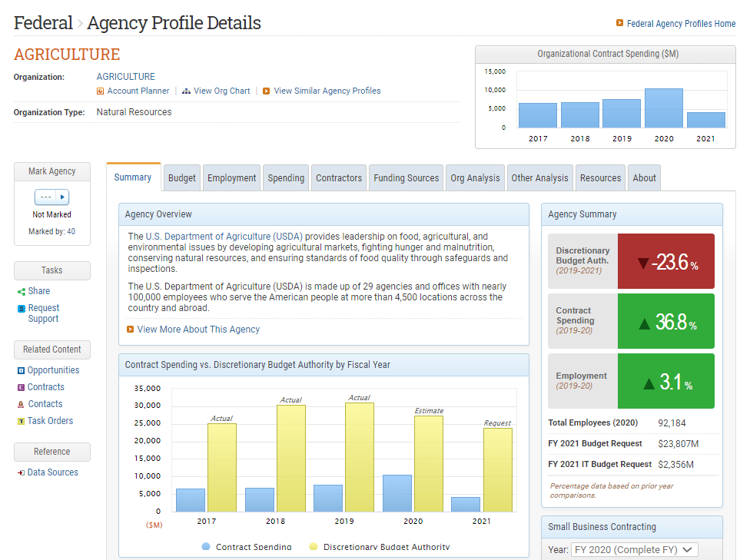750x560 pixels.
Task: Click the Request Support icon
Action: pos(21,309)
